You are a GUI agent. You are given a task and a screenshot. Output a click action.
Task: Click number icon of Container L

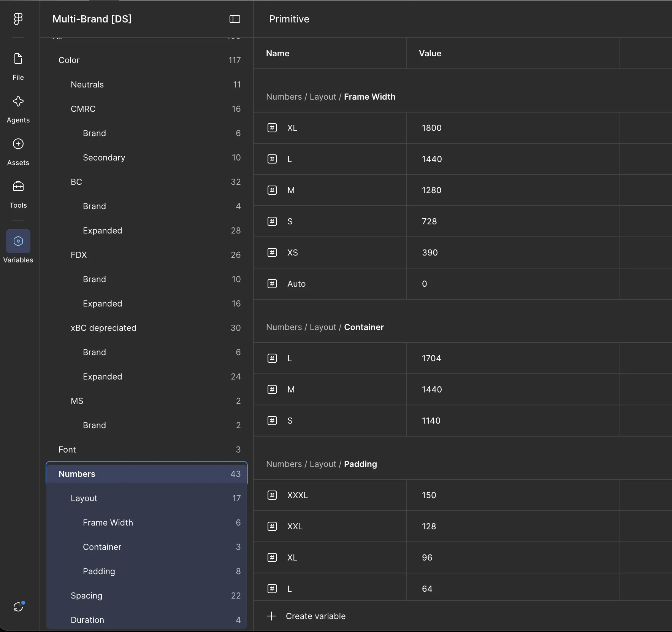tap(272, 358)
